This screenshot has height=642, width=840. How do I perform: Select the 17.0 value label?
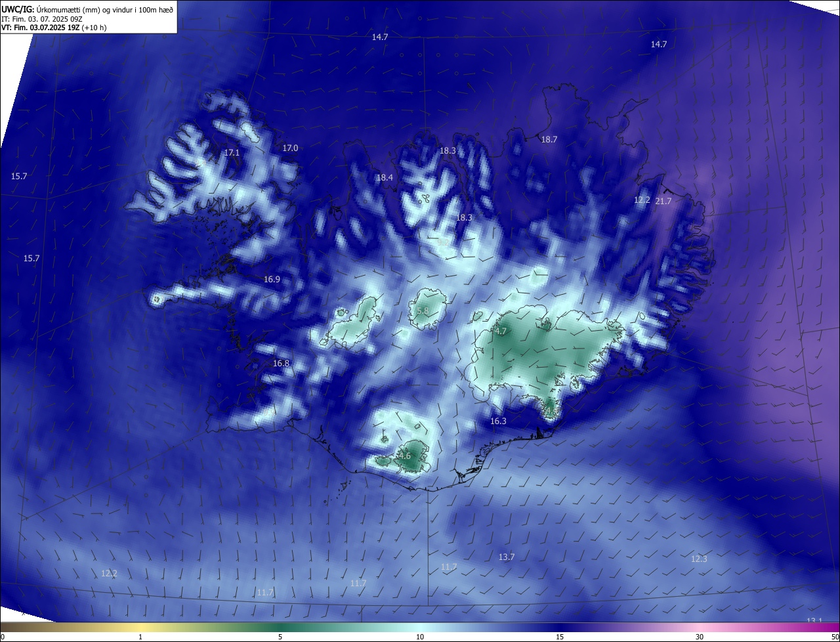tap(290, 148)
